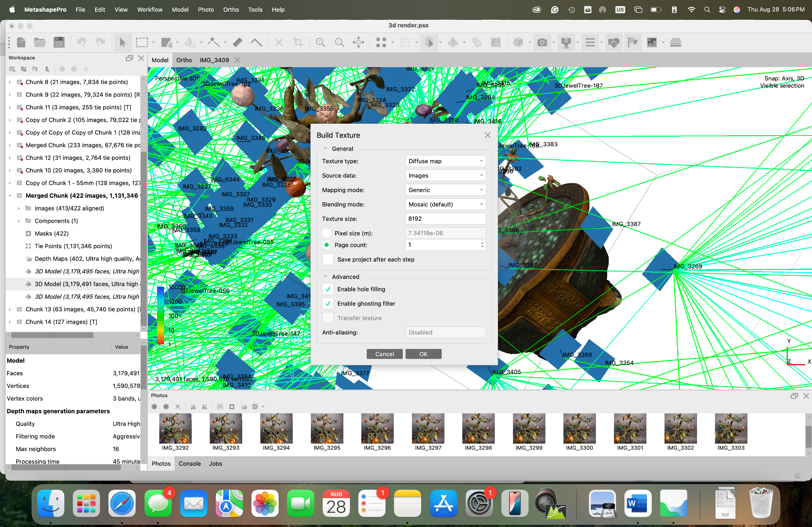Select the Pixel size radio button
The image size is (812, 527).
click(327, 233)
